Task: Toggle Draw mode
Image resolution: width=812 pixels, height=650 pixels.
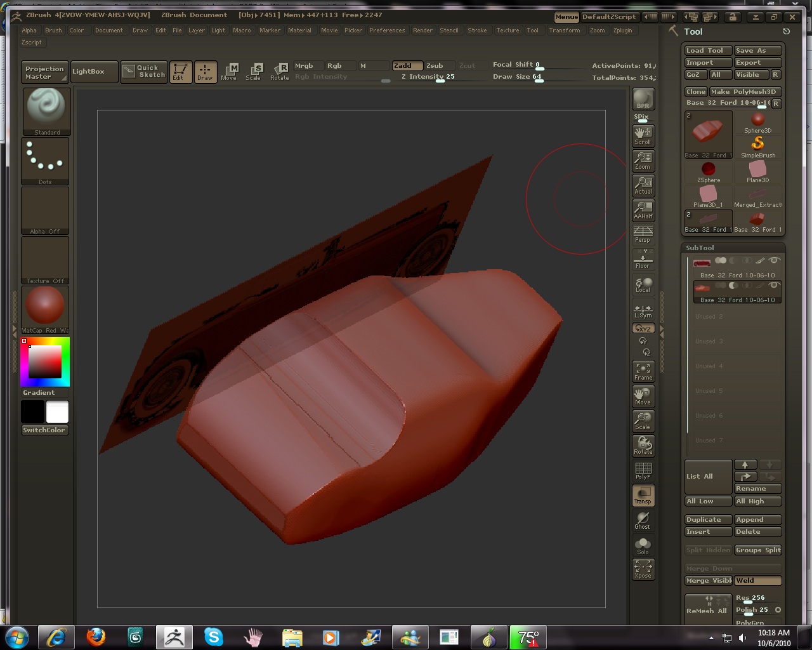Action: [205, 72]
